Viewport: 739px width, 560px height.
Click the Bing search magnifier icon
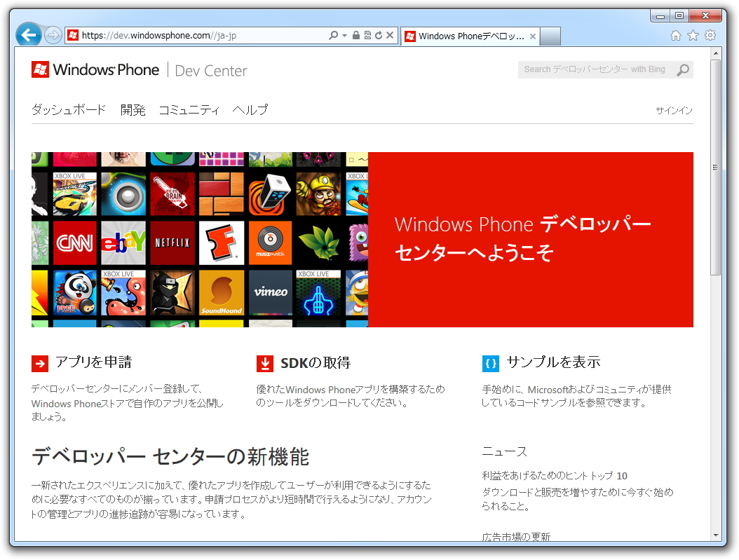click(681, 69)
